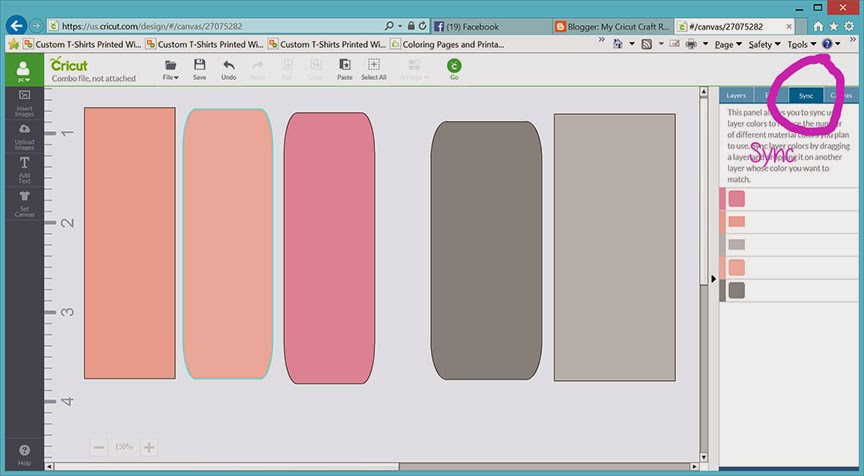
Task: Select the Add Text tool
Action: (x=24, y=170)
